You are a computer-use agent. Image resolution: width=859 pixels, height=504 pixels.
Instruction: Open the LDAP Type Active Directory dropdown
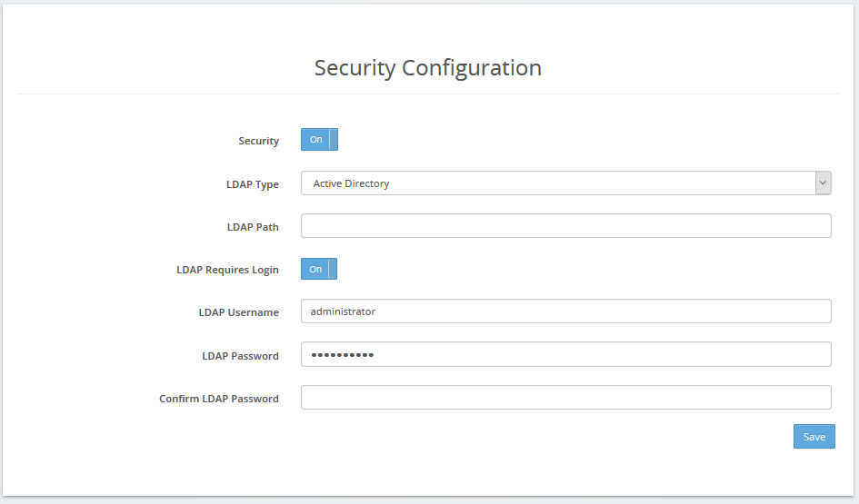(x=566, y=183)
